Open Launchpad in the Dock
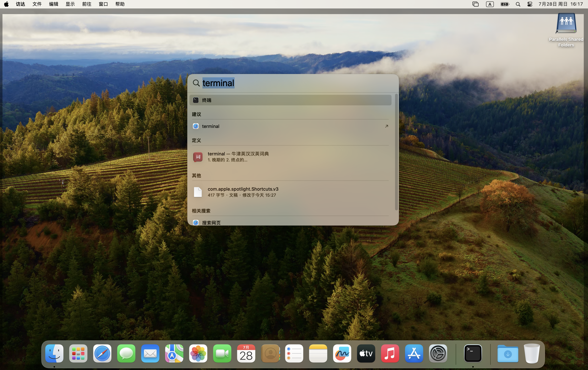The height and width of the screenshot is (370, 588). [78, 353]
